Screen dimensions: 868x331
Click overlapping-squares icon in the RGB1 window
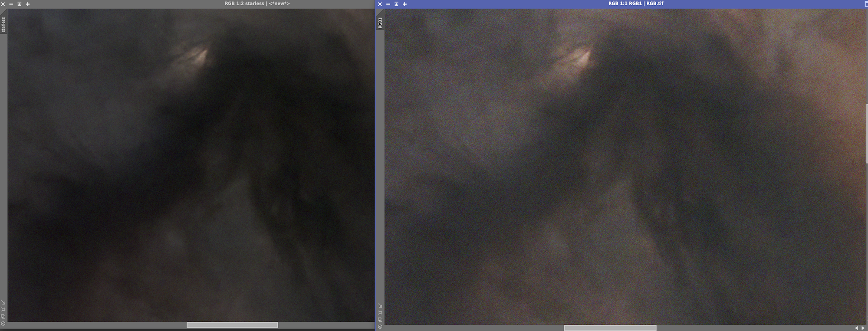pyautogui.click(x=380, y=320)
